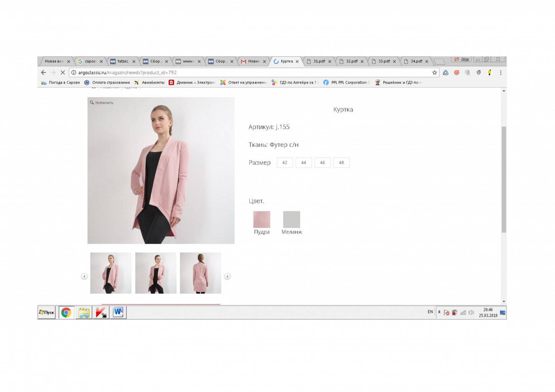View site info icon beside the URL
This screenshot has height=392, width=555.
pyautogui.click(x=74, y=72)
